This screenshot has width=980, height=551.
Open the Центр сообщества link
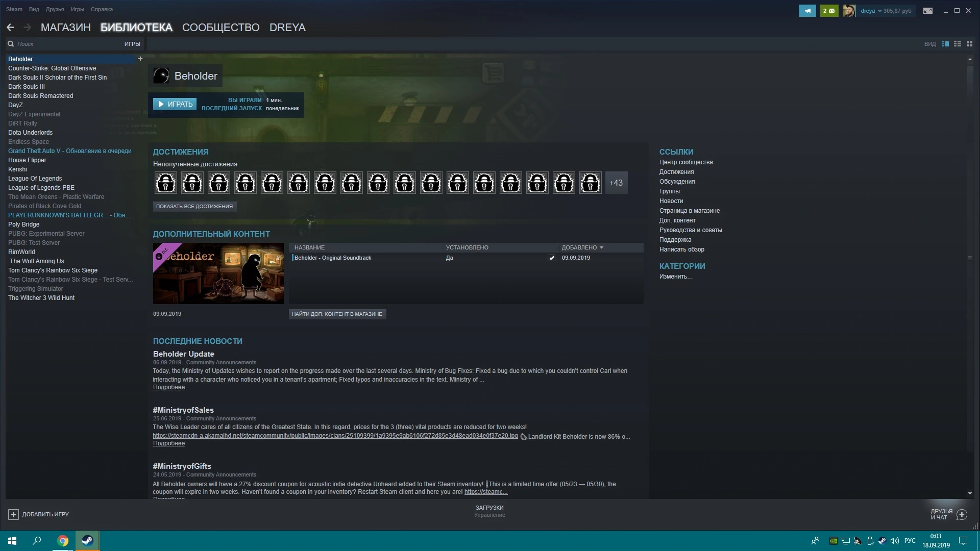(686, 162)
